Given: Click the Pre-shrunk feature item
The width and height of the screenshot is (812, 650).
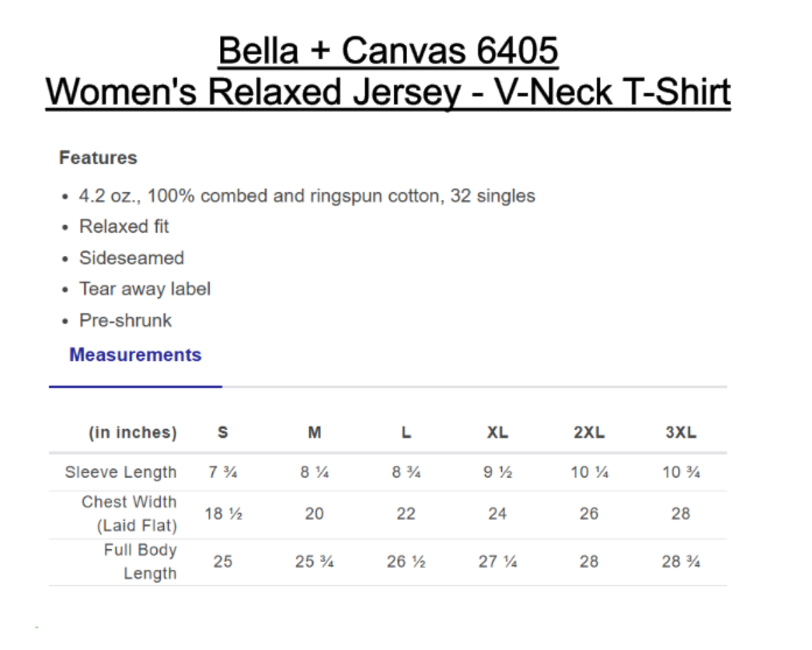Looking at the screenshot, I should click(x=125, y=320).
